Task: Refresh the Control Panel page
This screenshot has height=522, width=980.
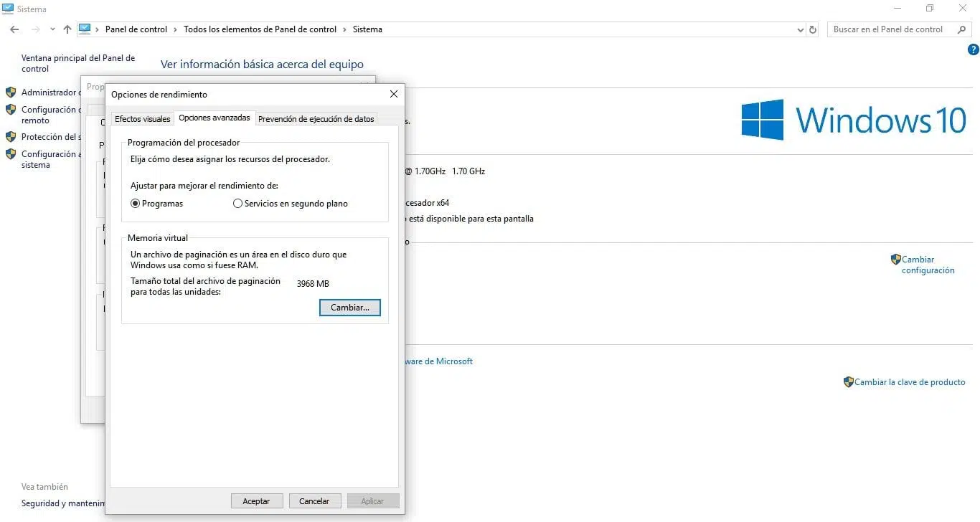Action: coord(813,30)
